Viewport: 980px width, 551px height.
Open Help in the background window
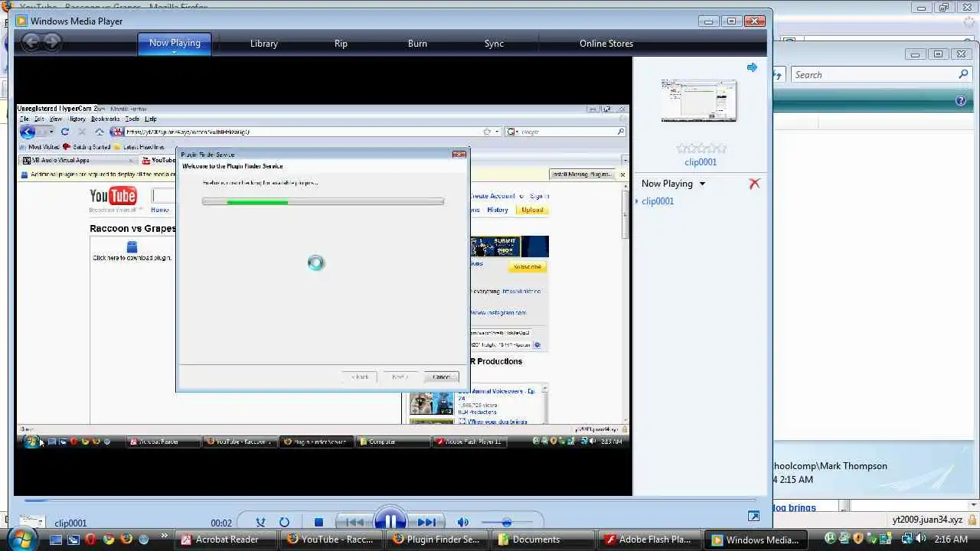pos(961,101)
